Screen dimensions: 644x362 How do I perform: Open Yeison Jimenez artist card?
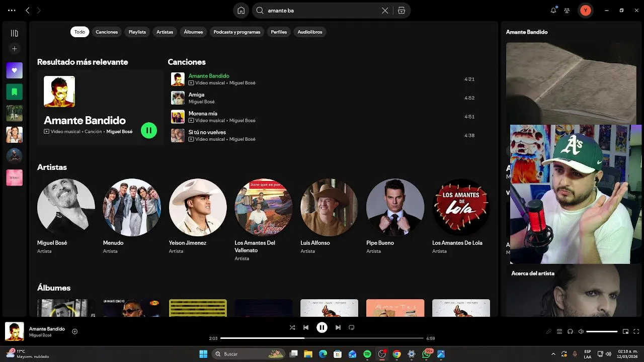(x=198, y=216)
